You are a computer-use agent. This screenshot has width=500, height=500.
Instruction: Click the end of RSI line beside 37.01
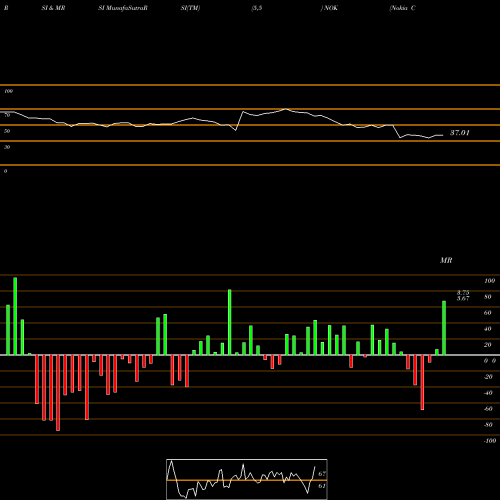pyautogui.click(x=442, y=135)
